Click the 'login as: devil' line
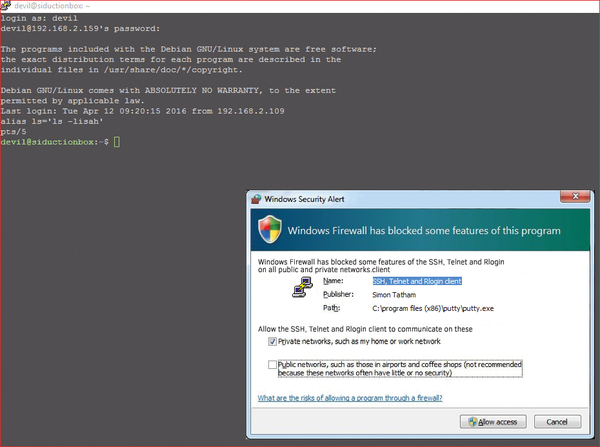600x447 pixels. pos(39,18)
